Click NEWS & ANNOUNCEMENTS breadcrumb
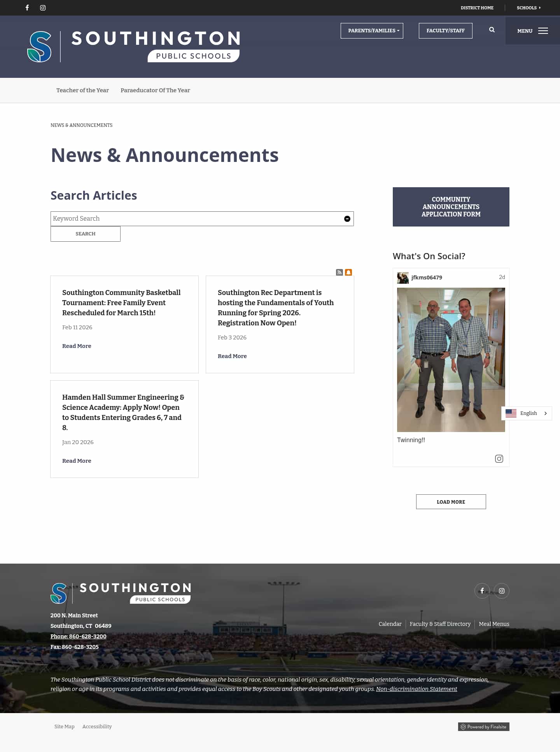 click(x=81, y=125)
